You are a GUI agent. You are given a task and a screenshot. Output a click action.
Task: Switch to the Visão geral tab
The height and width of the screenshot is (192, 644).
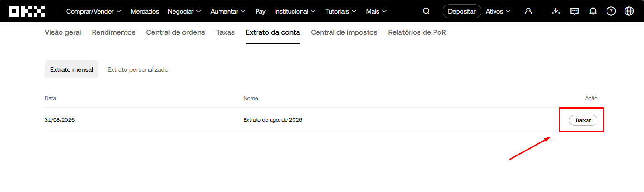63,32
